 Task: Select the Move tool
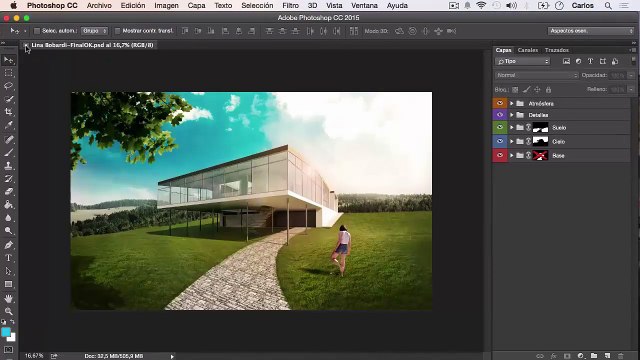click(x=9, y=60)
